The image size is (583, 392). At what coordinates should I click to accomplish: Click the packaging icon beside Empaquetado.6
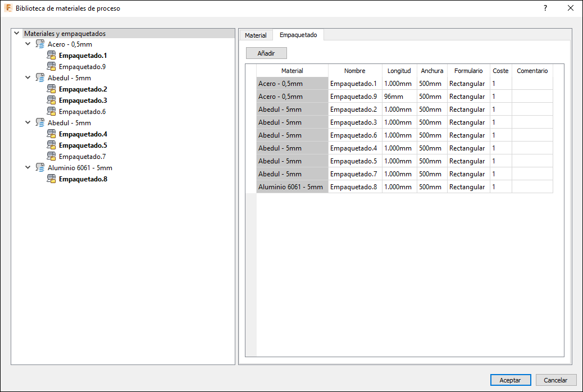pos(51,112)
